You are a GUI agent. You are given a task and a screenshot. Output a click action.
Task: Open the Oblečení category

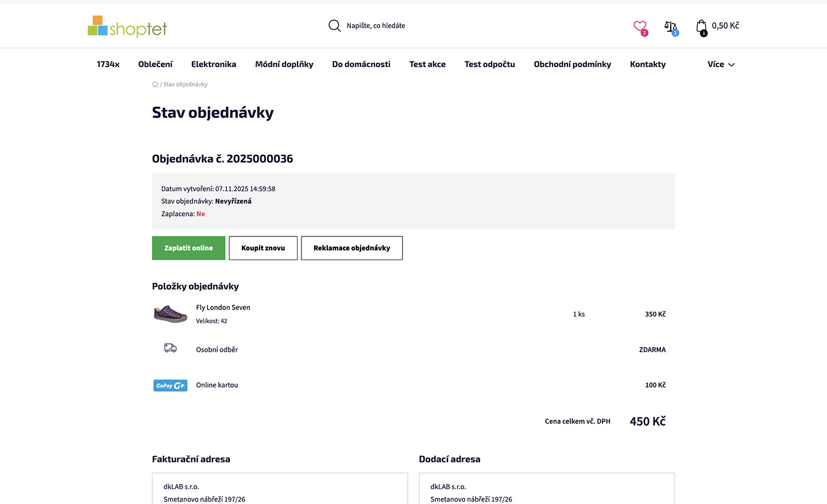point(155,64)
